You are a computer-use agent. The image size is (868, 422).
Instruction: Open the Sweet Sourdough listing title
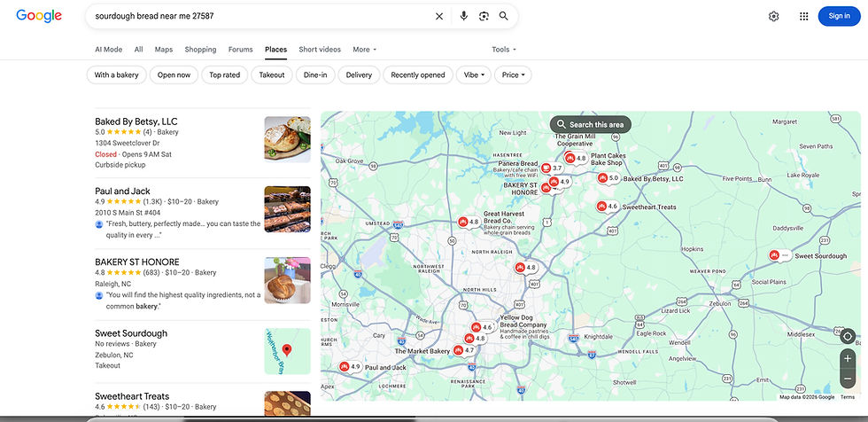[131, 333]
